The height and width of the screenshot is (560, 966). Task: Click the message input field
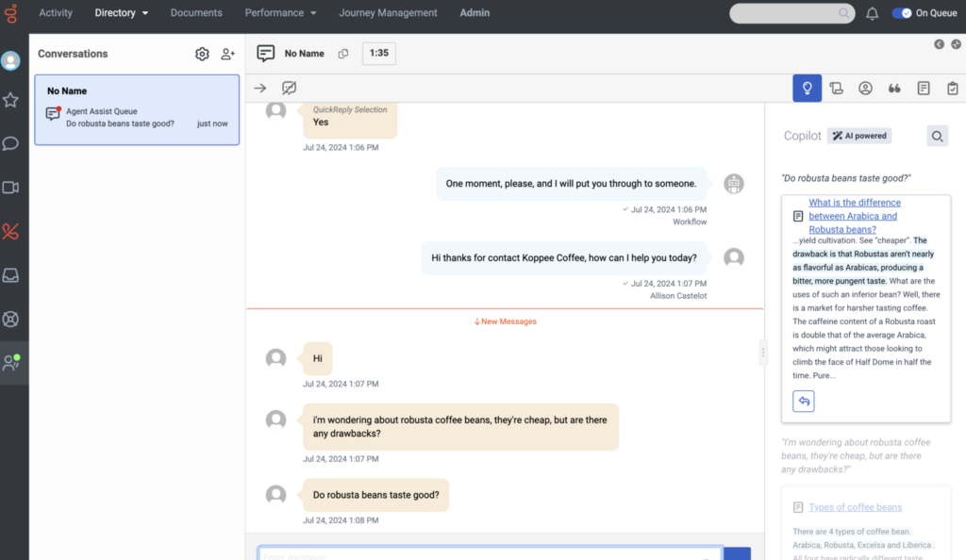tap(491, 554)
